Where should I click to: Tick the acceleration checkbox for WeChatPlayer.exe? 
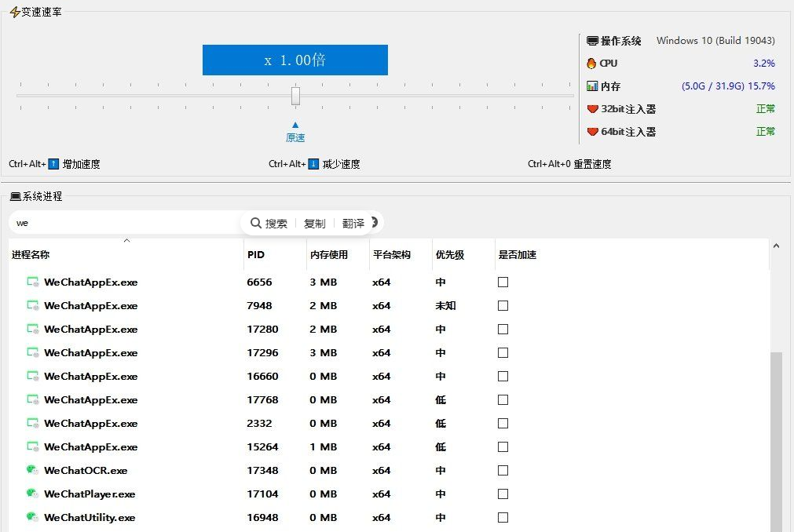click(503, 494)
